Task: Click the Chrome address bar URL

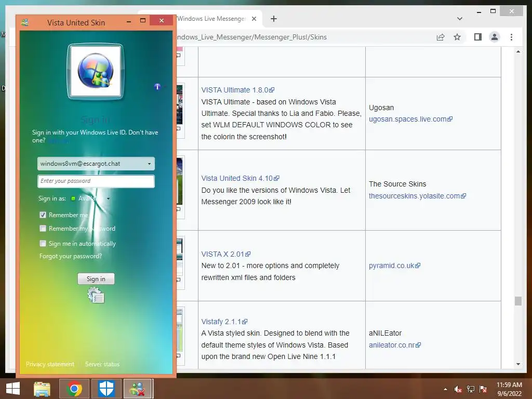Action: 251,37
